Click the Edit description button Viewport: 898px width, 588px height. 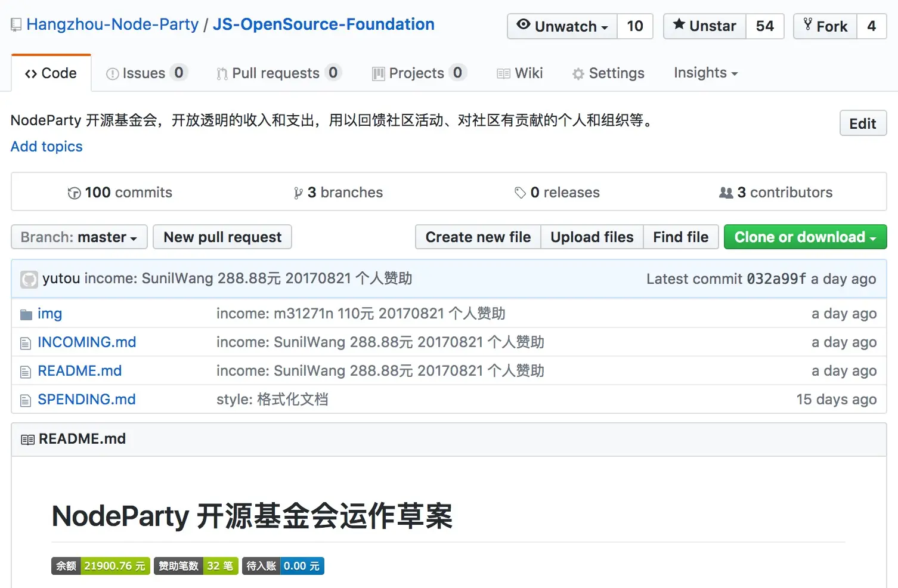pyautogui.click(x=863, y=123)
